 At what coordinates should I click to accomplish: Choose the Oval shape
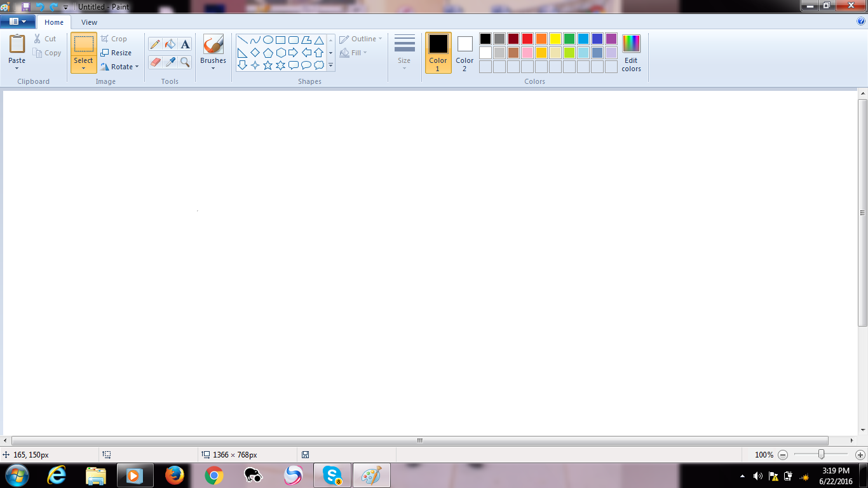[x=268, y=39]
